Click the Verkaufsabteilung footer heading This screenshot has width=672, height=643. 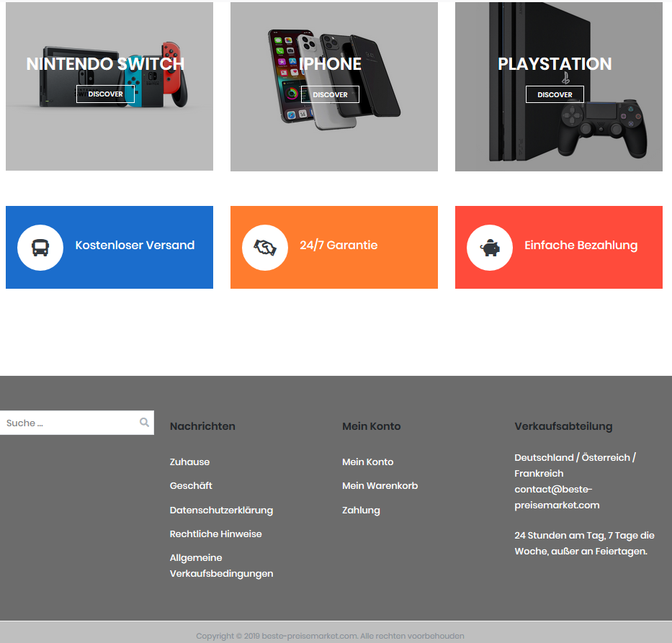pyautogui.click(x=563, y=426)
